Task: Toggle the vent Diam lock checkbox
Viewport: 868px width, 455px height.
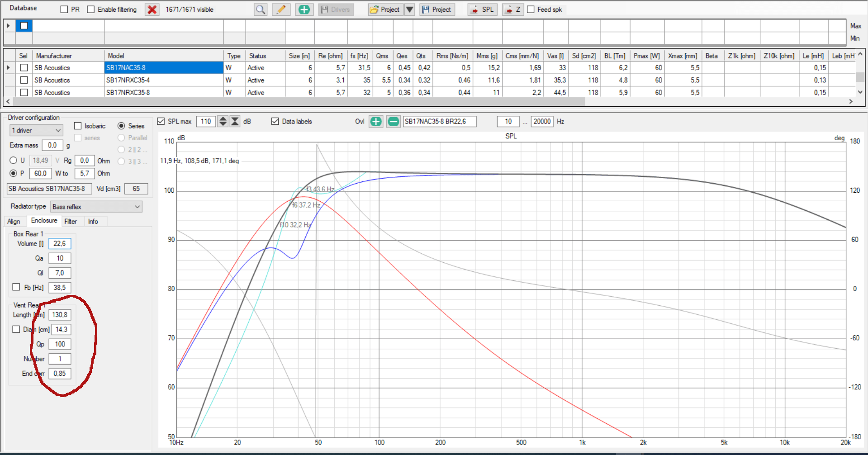Action: click(16, 329)
